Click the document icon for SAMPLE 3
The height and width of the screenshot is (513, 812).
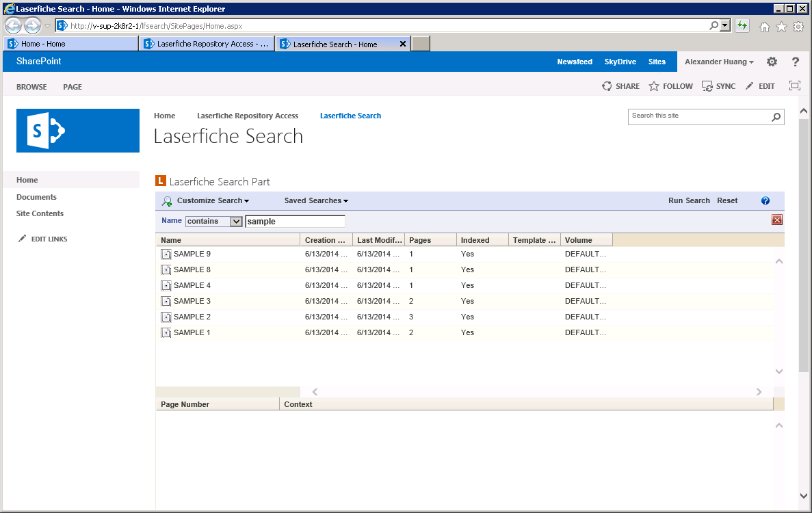(x=166, y=301)
